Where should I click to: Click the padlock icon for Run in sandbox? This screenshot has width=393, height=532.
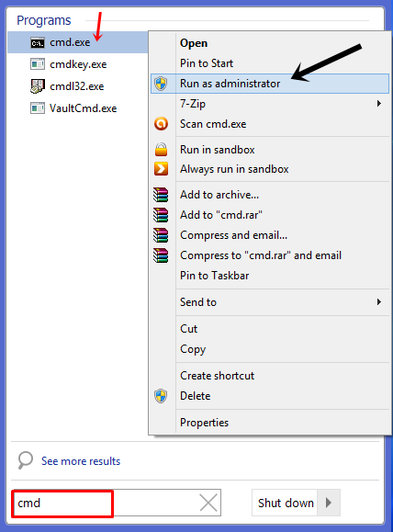point(161,149)
